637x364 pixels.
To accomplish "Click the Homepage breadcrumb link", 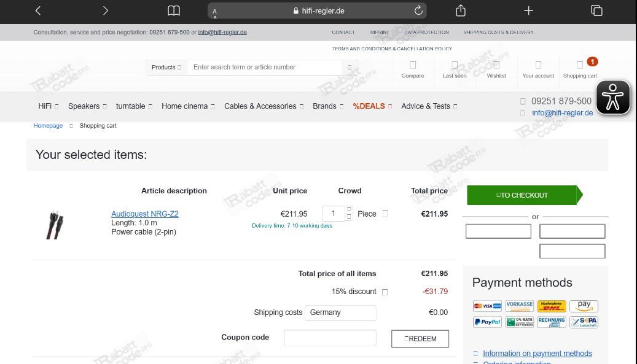I will point(48,126).
